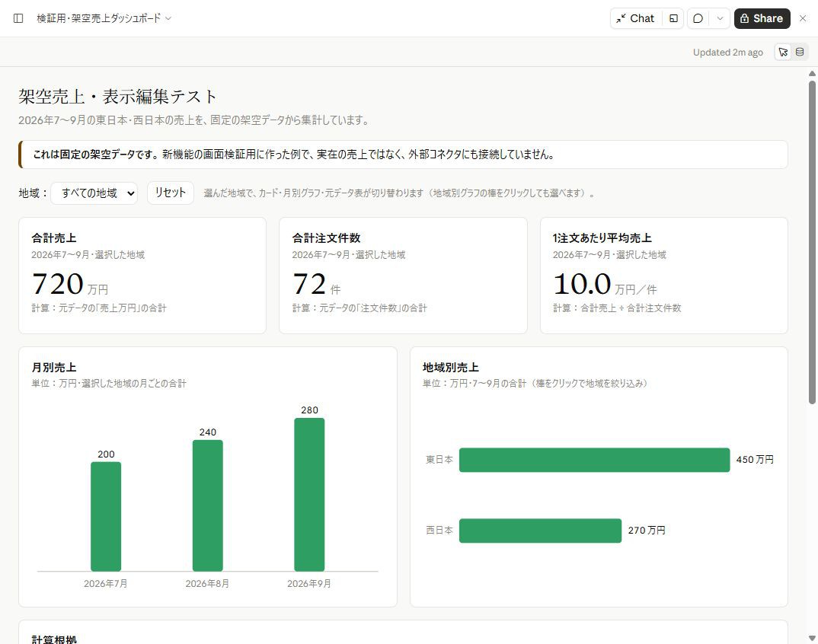This screenshot has height=644, width=818.
Task: Click the scrollbar up arrow
Action: click(812, 74)
